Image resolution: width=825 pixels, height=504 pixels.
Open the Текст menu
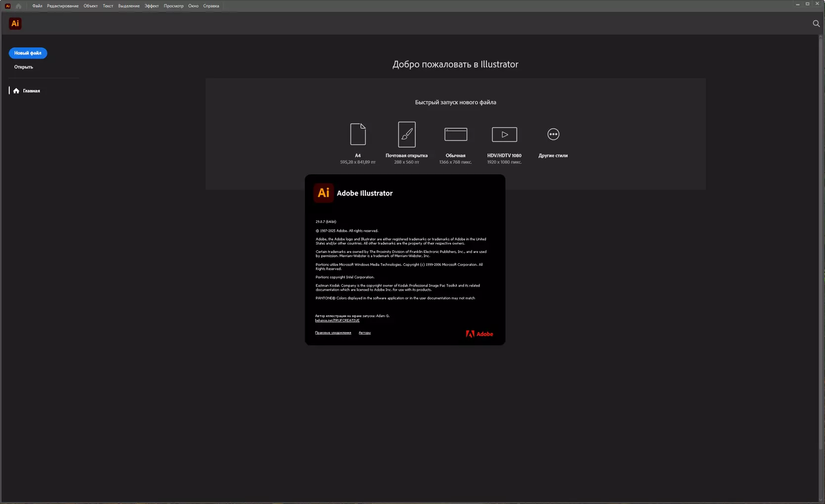(108, 6)
